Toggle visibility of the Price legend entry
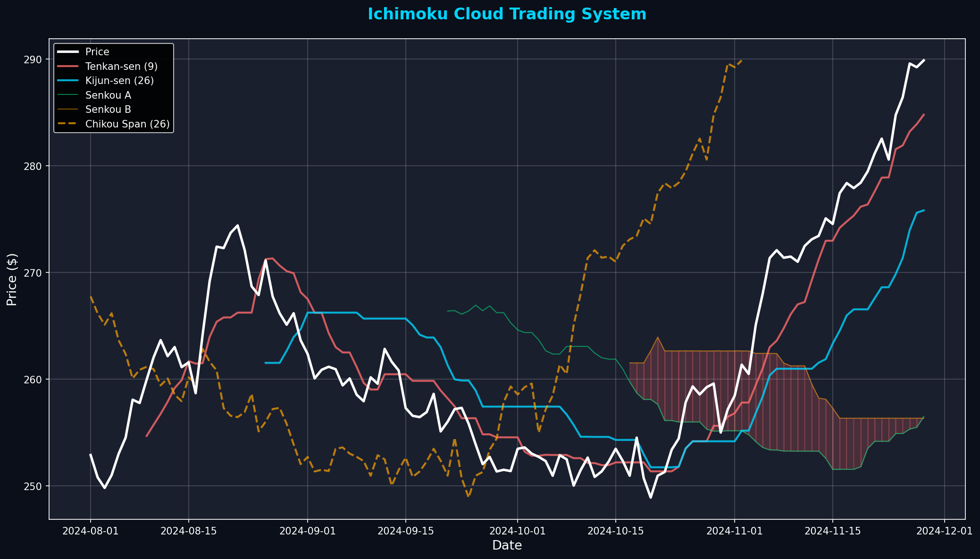Image resolution: width=980 pixels, height=559 pixels. tap(97, 52)
